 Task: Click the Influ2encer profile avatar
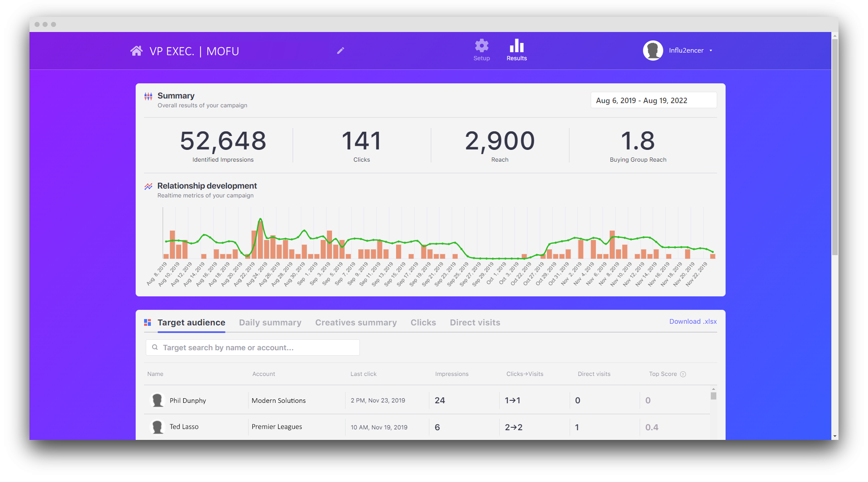[x=653, y=51]
